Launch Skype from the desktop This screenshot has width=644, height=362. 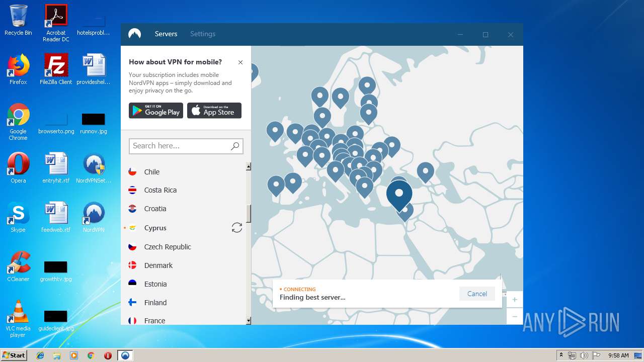point(18,217)
